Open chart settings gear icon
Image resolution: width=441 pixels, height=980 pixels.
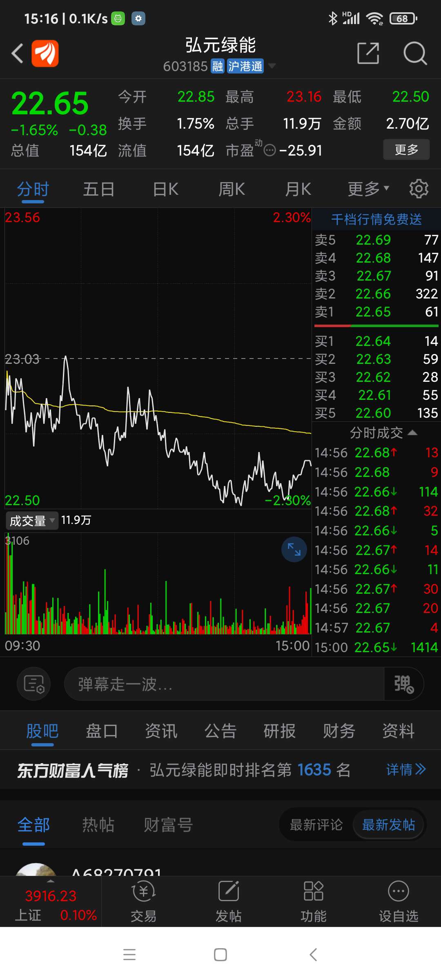(x=419, y=189)
